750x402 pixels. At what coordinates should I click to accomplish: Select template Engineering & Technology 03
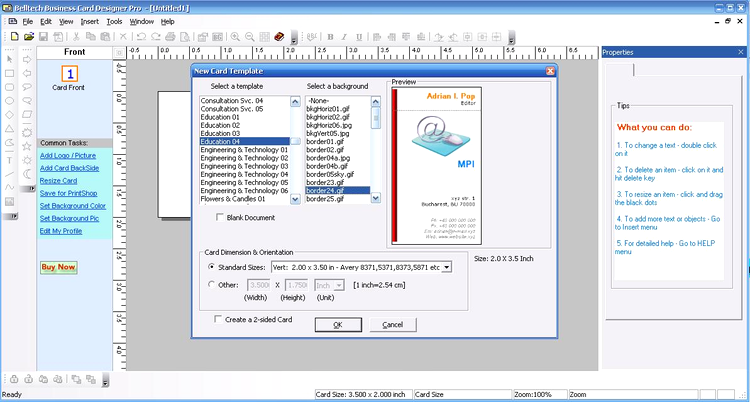pyautogui.click(x=244, y=166)
